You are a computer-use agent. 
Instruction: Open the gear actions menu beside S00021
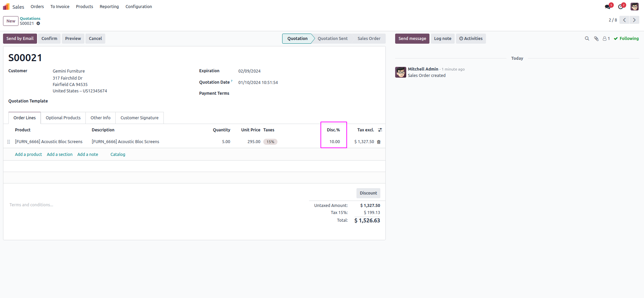pos(38,24)
